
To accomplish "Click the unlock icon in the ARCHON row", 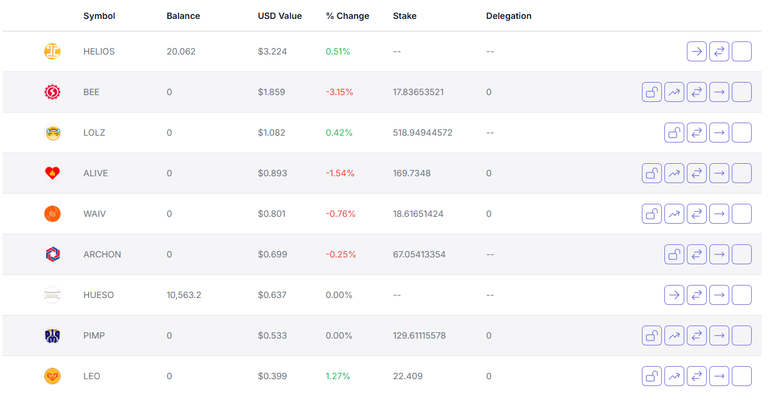I will [674, 254].
